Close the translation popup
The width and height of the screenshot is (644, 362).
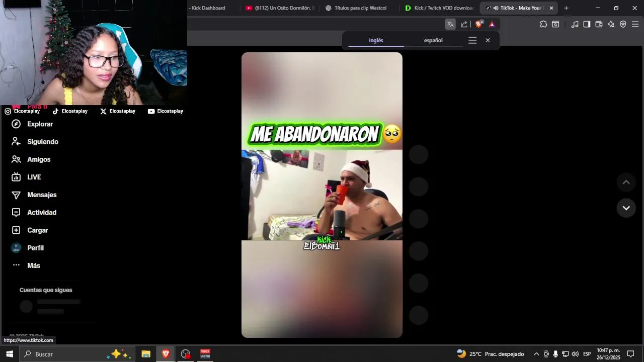tap(488, 40)
